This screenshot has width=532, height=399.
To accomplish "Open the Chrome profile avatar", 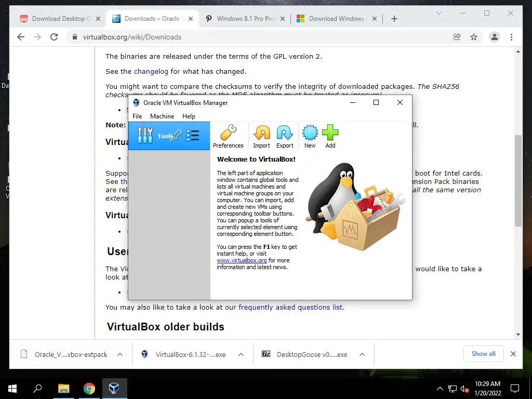I will [495, 37].
